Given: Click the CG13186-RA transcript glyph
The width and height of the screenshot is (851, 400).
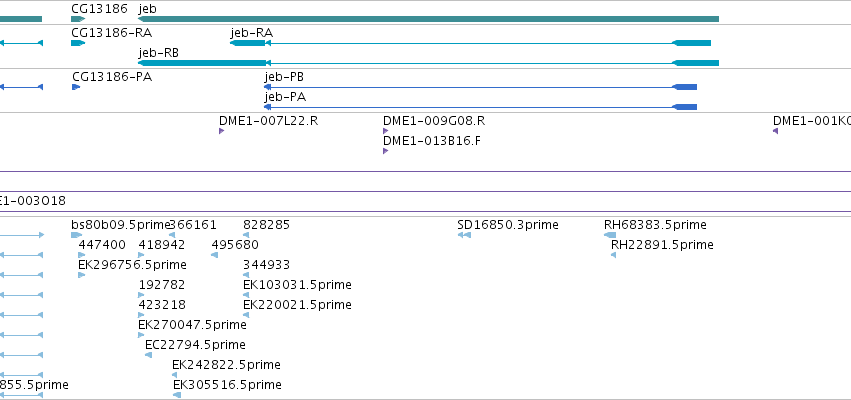Looking at the screenshot, I should (x=78, y=43).
